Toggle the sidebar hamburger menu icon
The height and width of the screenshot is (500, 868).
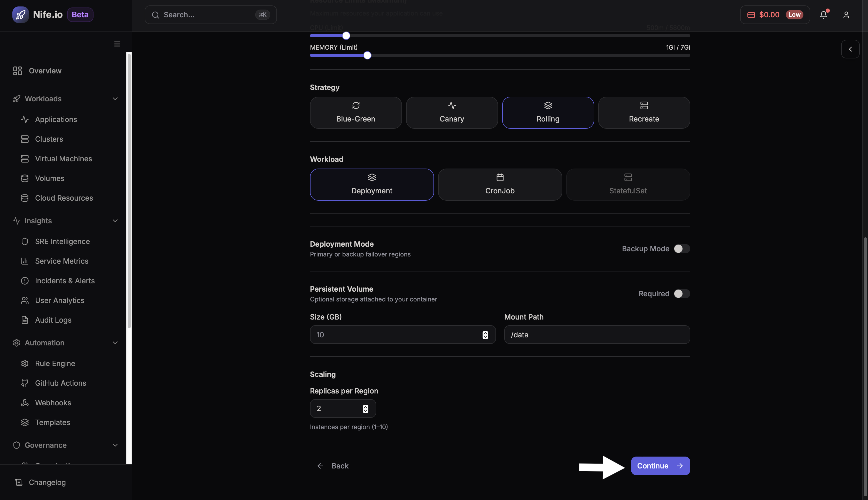117,44
